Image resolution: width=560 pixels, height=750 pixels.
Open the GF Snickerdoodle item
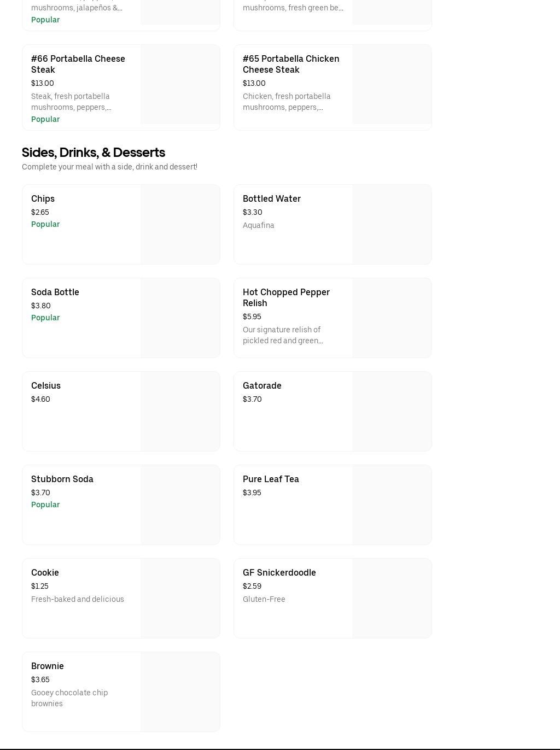(279, 572)
